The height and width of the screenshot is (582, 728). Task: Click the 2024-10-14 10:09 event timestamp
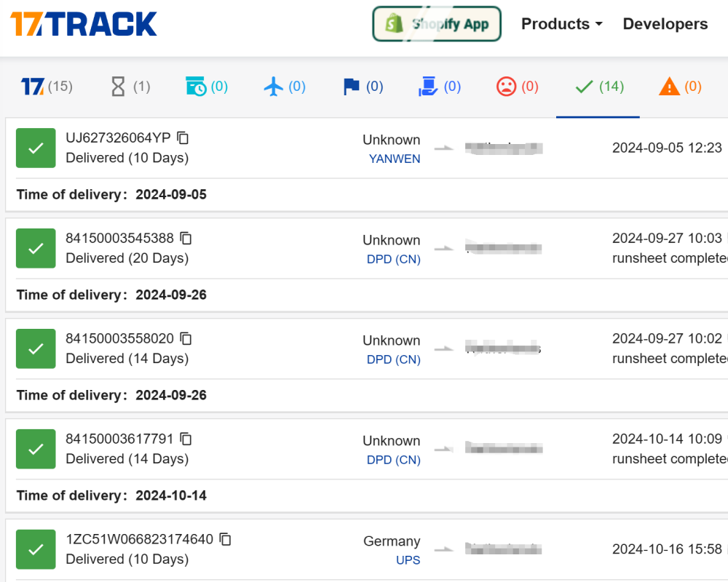coord(667,439)
